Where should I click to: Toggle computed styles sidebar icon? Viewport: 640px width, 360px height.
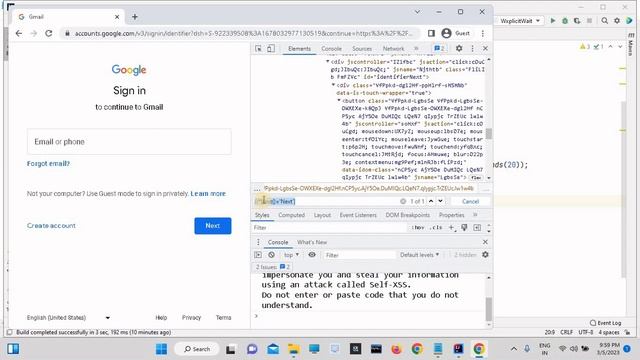click(477, 227)
